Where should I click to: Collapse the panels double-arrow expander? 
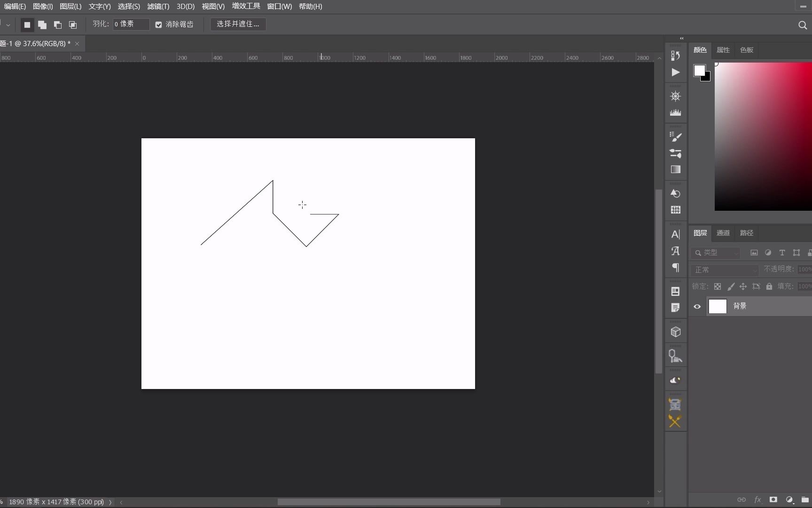pyautogui.click(x=681, y=39)
